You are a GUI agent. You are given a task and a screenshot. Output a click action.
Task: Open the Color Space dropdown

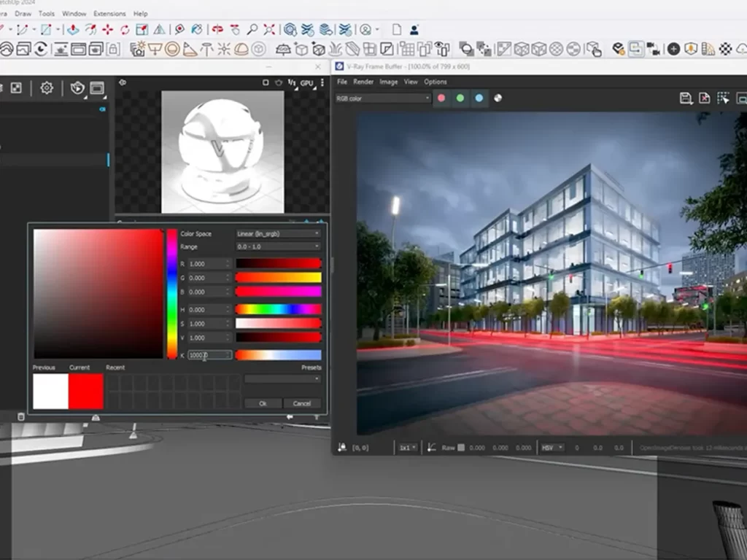[x=278, y=233]
